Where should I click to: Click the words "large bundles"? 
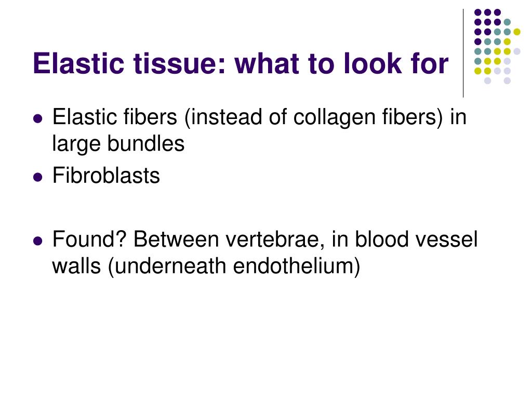[x=118, y=144]
